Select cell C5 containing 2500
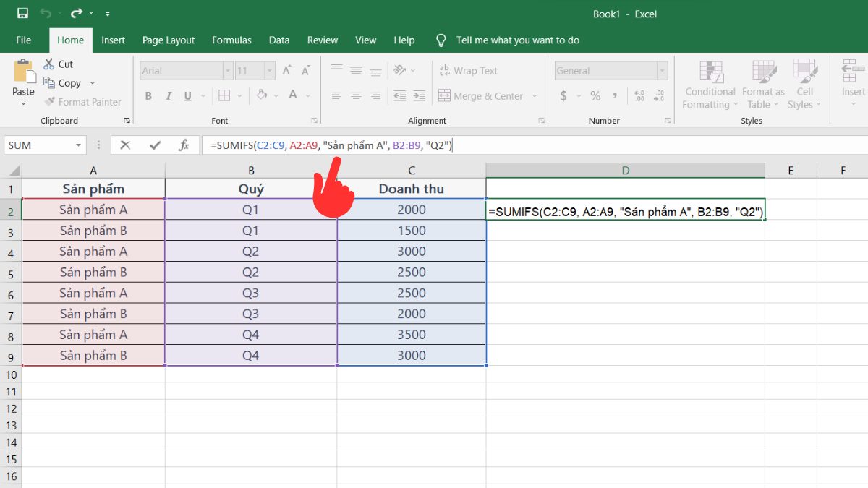Viewport: 868px width, 488px height. click(x=411, y=271)
